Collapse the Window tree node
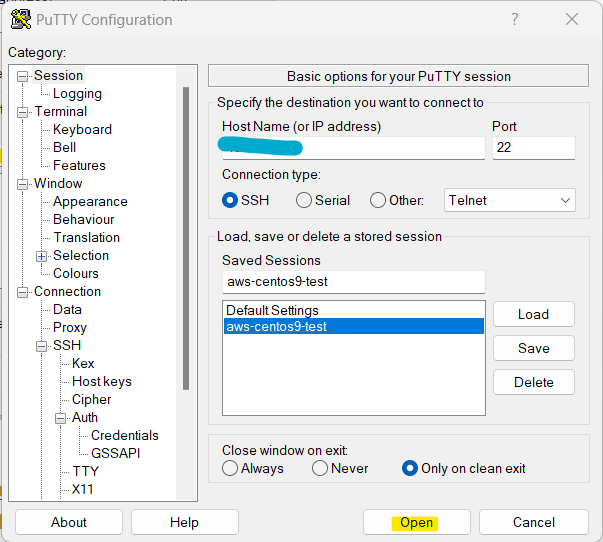603x542 pixels. (23, 184)
